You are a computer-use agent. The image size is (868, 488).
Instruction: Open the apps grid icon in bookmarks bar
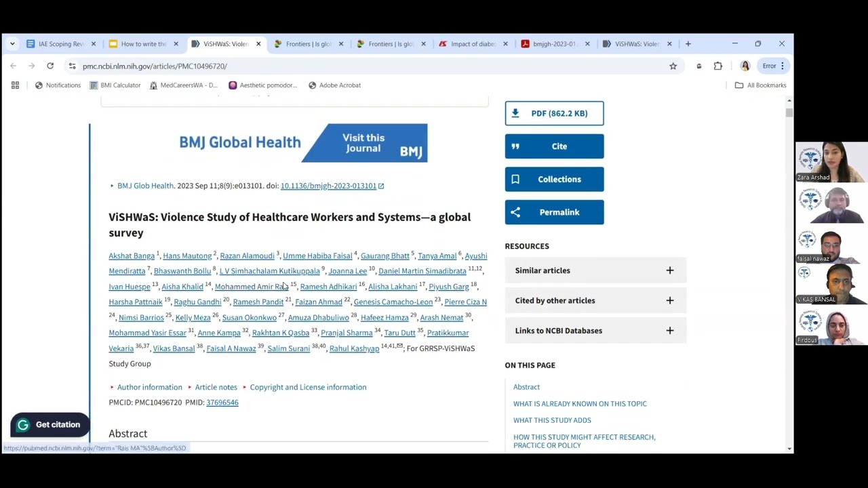pyautogui.click(x=15, y=85)
